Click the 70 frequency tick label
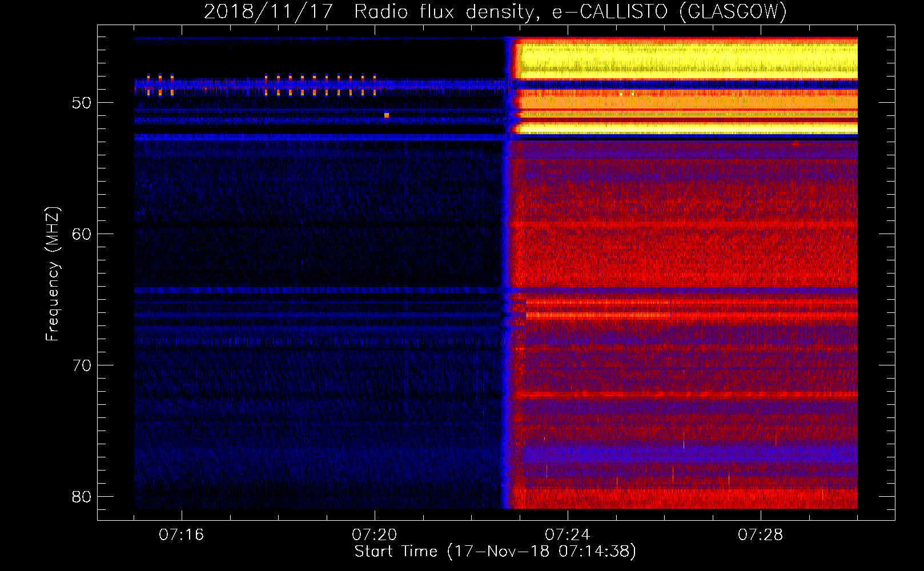Image resolution: width=924 pixels, height=571 pixels. tap(82, 365)
